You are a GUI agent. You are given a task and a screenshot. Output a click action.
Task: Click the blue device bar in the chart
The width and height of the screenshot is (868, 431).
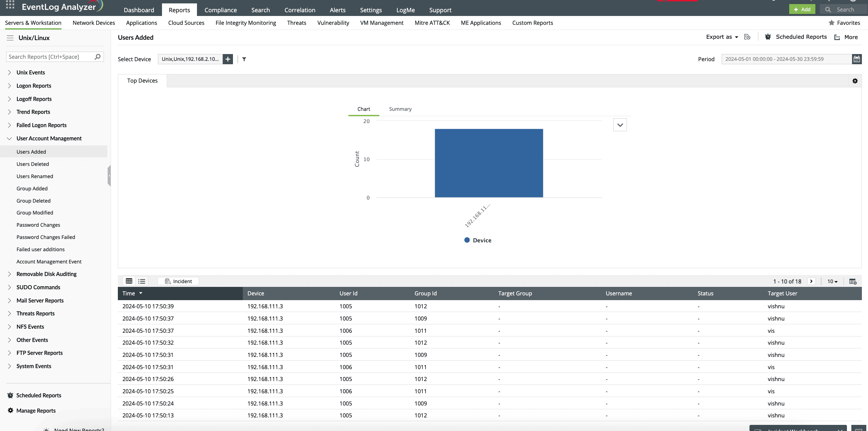(489, 163)
